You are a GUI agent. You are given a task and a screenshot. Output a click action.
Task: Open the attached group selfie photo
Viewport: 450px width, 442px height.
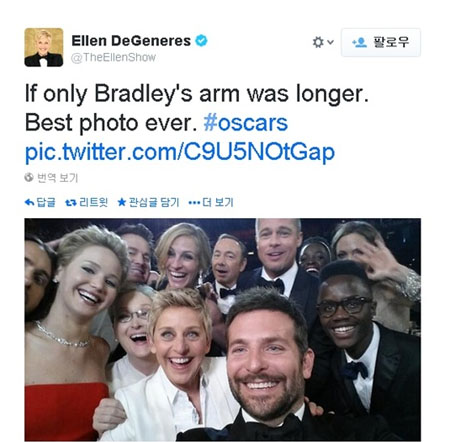[222, 330]
